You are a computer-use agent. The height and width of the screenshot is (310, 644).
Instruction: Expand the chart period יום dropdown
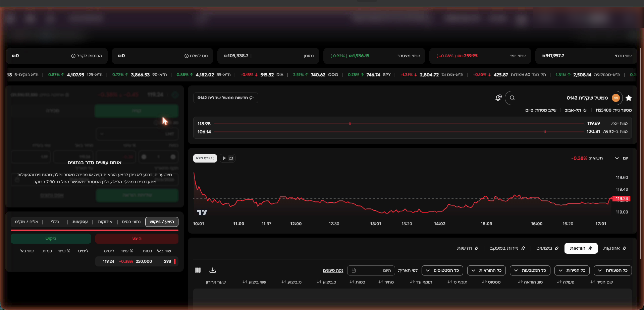622,158
